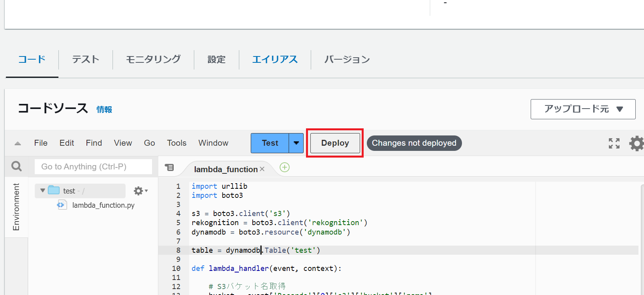The image size is (644, 295).
Task: Click the search magnifier icon
Action: click(x=17, y=166)
